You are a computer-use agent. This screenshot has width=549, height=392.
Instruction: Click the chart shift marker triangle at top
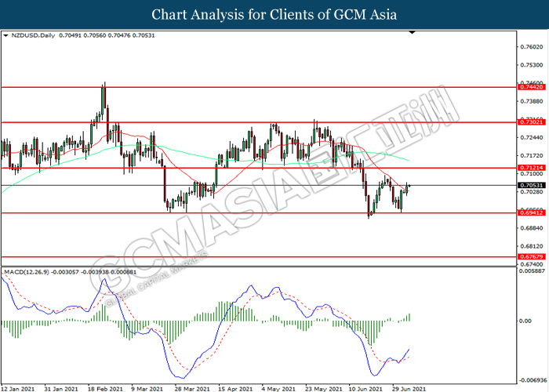tap(412, 33)
